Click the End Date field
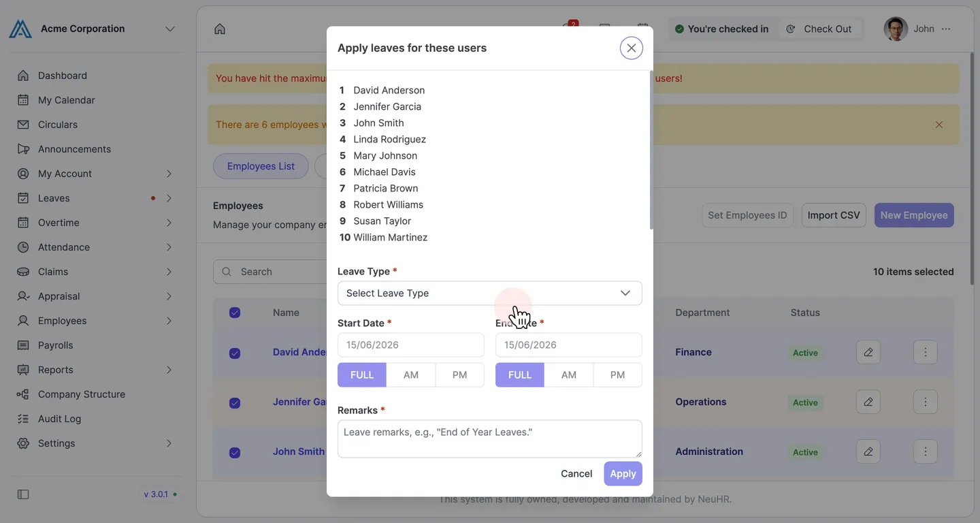This screenshot has width=980, height=523. coord(569,345)
